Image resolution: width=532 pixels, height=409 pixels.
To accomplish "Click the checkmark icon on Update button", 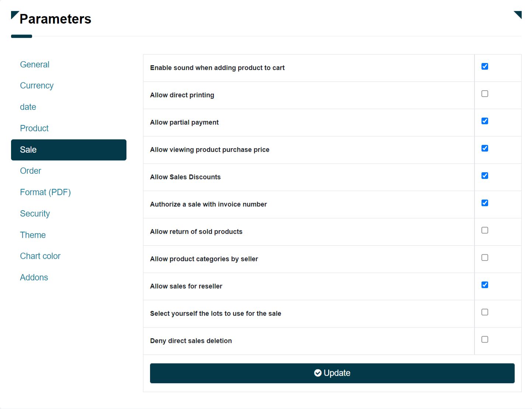I will click(317, 373).
